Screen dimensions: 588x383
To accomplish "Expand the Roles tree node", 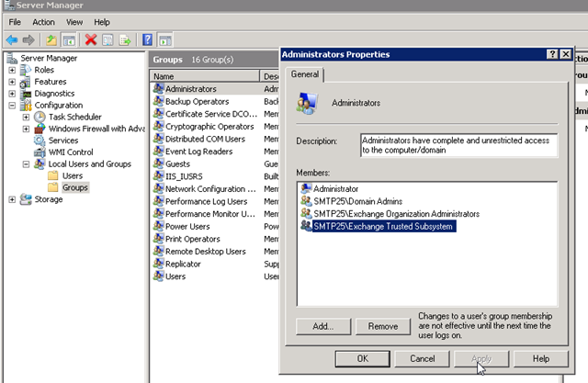I will [x=12, y=70].
